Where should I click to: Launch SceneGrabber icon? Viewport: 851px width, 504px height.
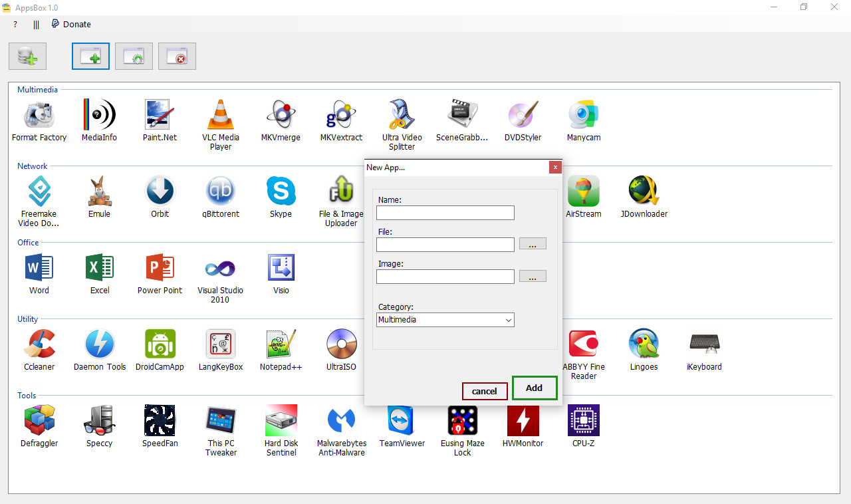[x=462, y=115]
